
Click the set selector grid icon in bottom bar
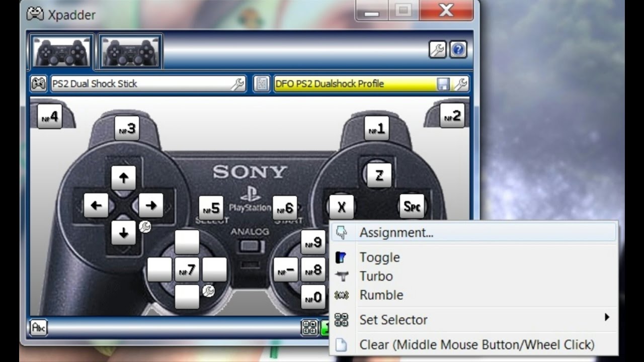coord(309,328)
